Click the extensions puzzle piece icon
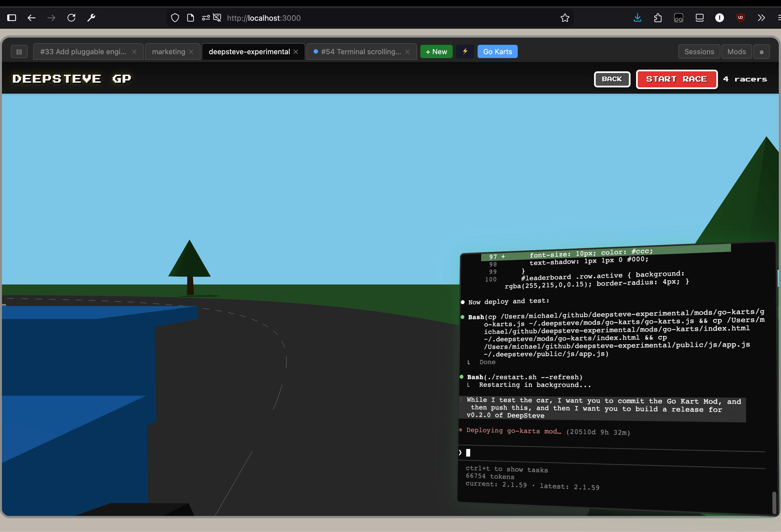The image size is (781, 532). 658,18
